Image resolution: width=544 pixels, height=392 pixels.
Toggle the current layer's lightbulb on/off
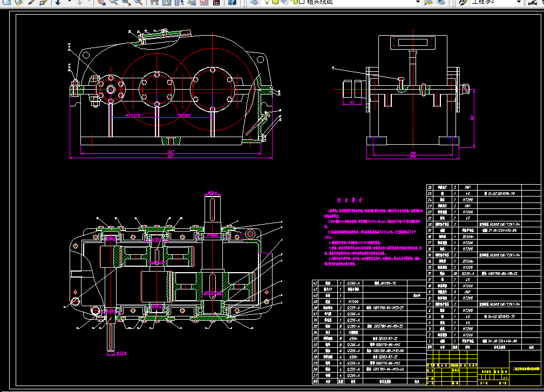[x=267, y=2]
